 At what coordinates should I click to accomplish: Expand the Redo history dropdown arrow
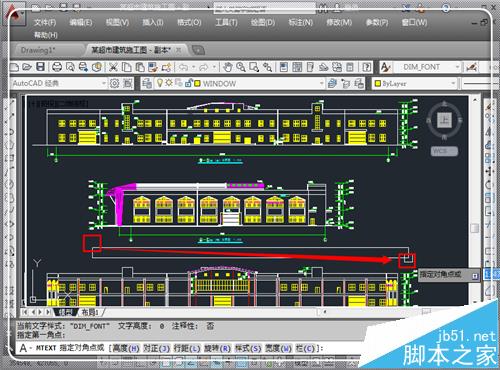[214, 67]
